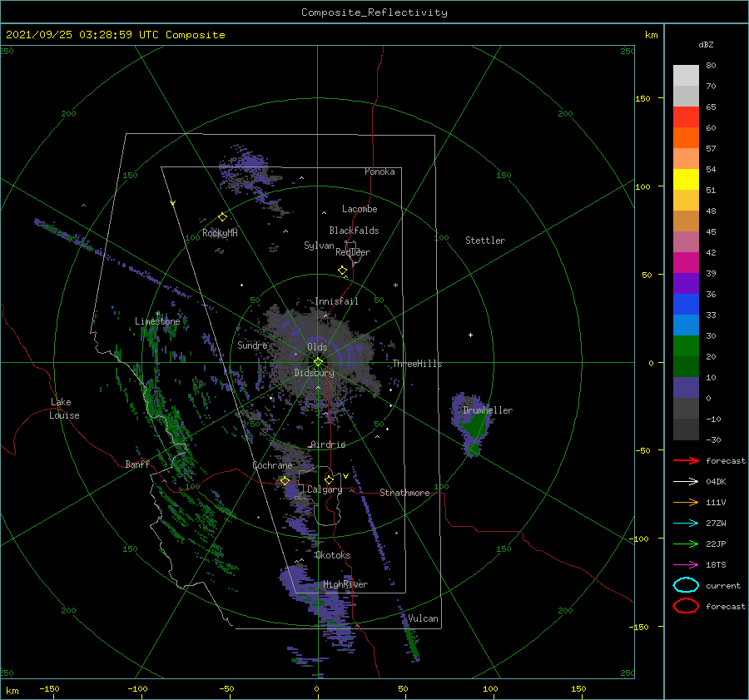Click the cyan current ellipse in legend

[x=686, y=585]
